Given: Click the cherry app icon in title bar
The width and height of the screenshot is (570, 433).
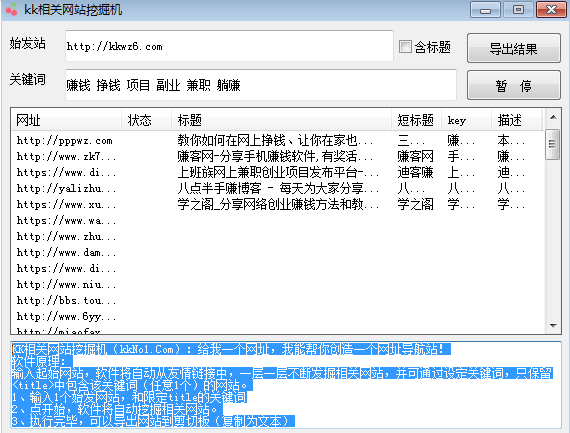Looking at the screenshot, I should point(12,9).
